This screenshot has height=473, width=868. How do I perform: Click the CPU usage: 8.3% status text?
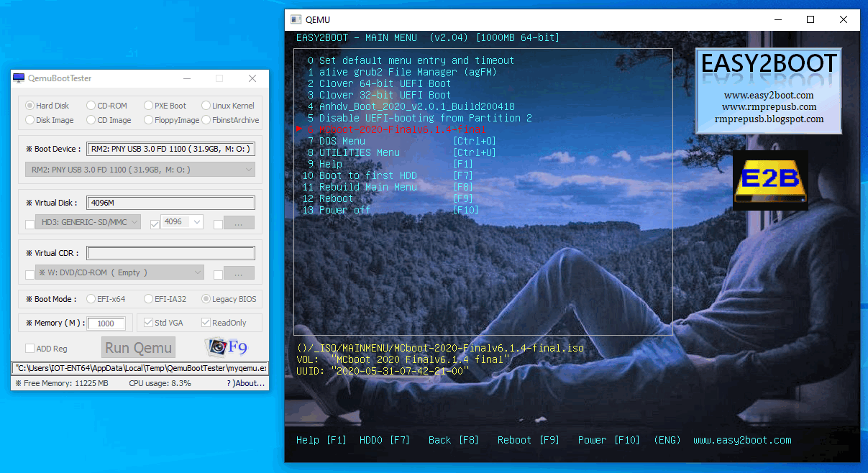click(160, 383)
